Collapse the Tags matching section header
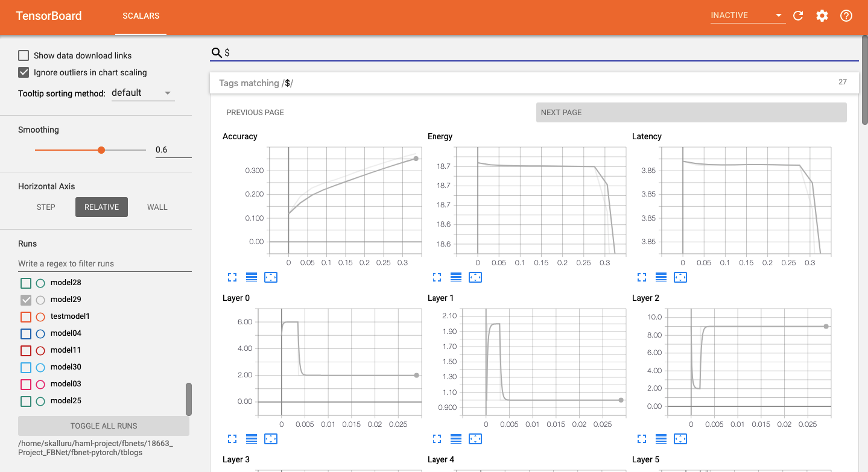 pos(533,83)
